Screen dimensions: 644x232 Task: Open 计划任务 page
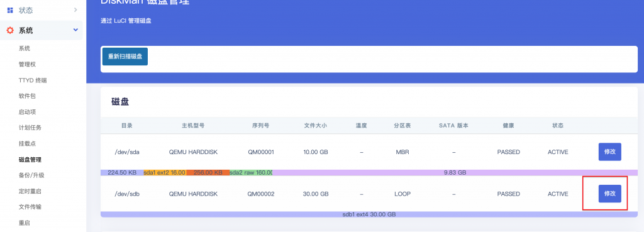pyautogui.click(x=30, y=128)
